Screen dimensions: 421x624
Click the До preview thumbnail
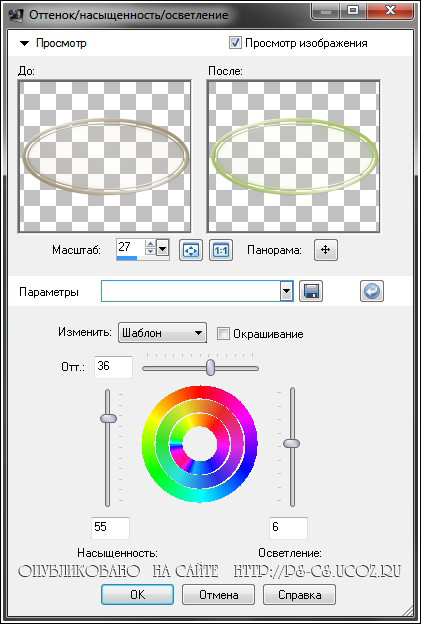104,156
